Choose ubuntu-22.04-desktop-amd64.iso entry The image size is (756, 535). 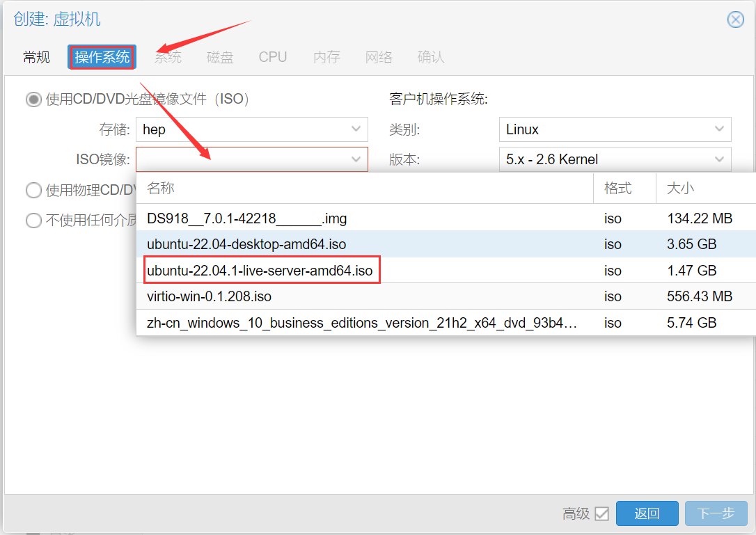point(446,244)
